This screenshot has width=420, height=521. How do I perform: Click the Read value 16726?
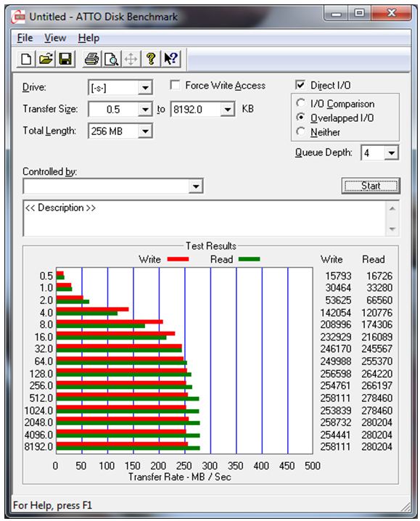pos(379,276)
